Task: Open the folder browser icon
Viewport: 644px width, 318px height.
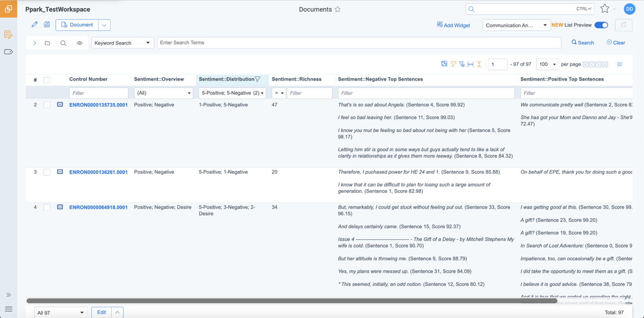Action: [x=47, y=42]
